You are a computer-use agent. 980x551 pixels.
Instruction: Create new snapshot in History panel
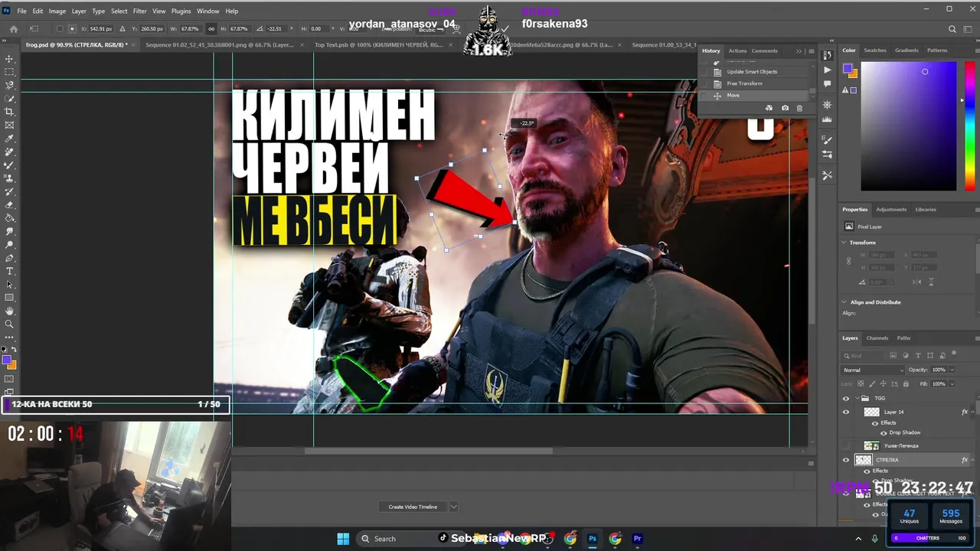(785, 108)
